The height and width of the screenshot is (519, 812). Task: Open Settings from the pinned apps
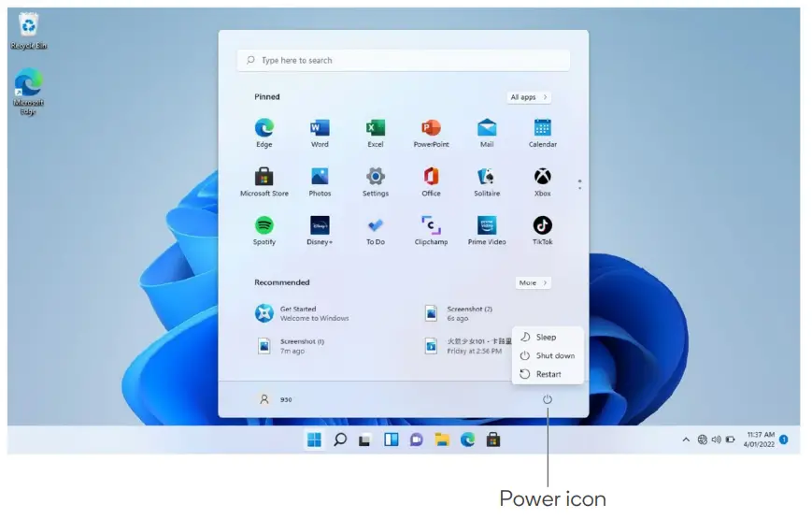pos(376,181)
